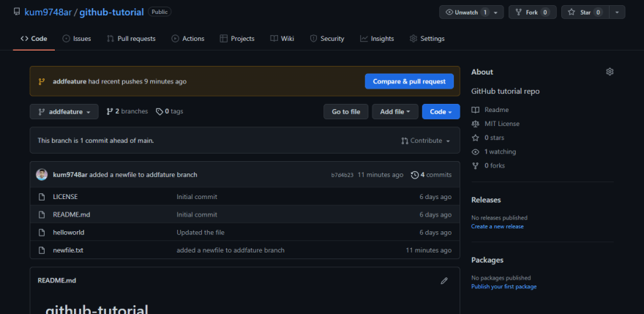Expand the Add file dropdown
The width and height of the screenshot is (644, 314).
click(395, 112)
